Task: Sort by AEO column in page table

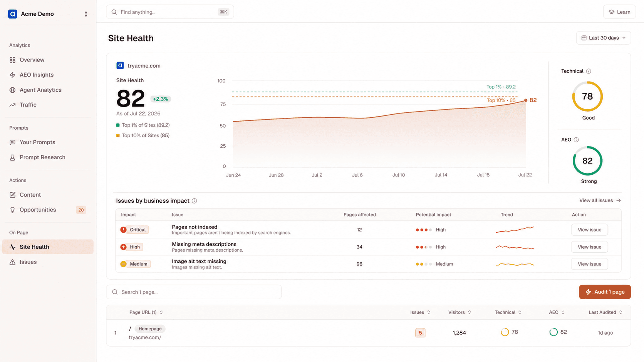Action: [557, 312]
